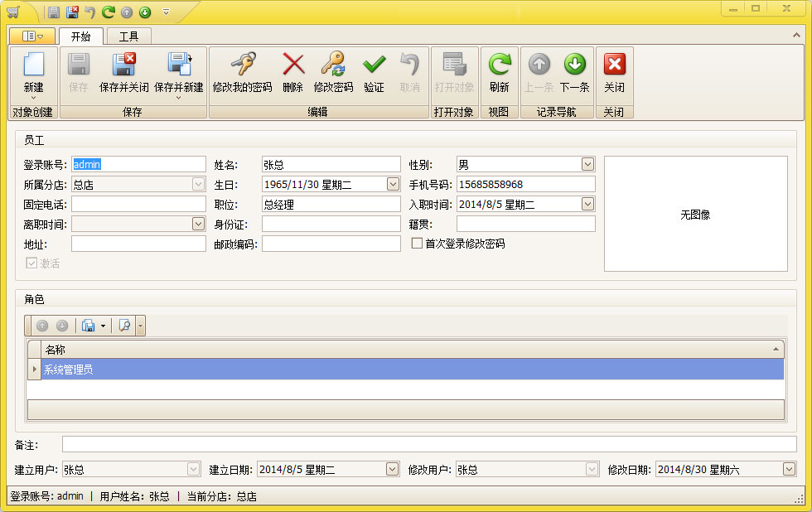The image size is (812, 512).
Task: Click the 备注 input field
Action: pyautogui.click(x=429, y=444)
